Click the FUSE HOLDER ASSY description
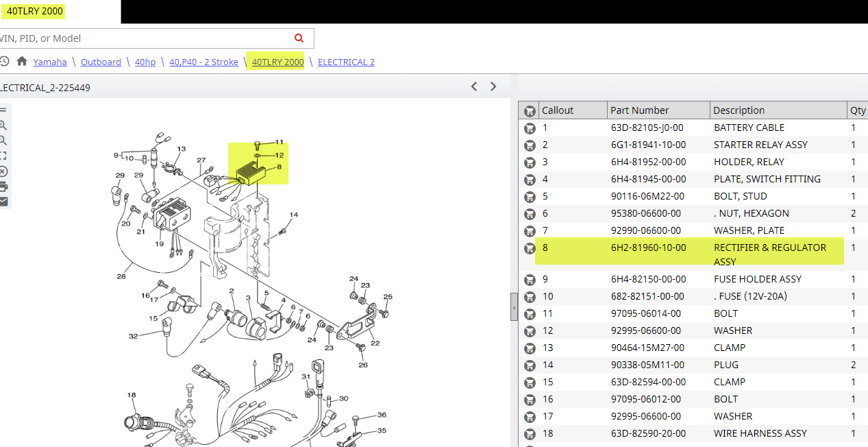Image resolution: width=868 pixels, height=447 pixels. (x=758, y=279)
